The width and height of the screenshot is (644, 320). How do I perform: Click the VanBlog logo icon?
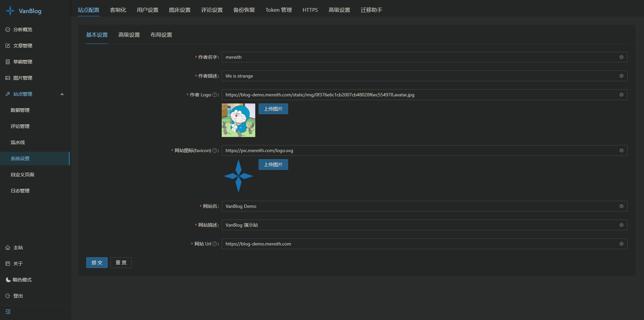pyautogui.click(x=10, y=11)
